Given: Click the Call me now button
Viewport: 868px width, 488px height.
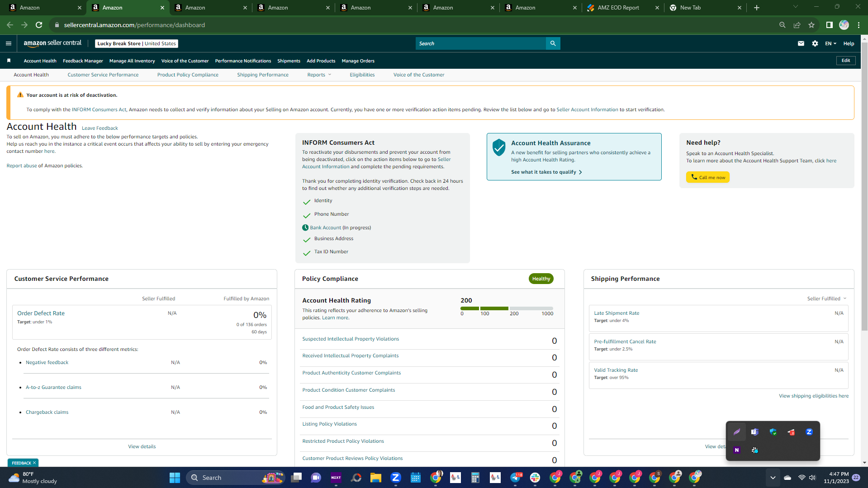Looking at the screenshot, I should 708,177.
